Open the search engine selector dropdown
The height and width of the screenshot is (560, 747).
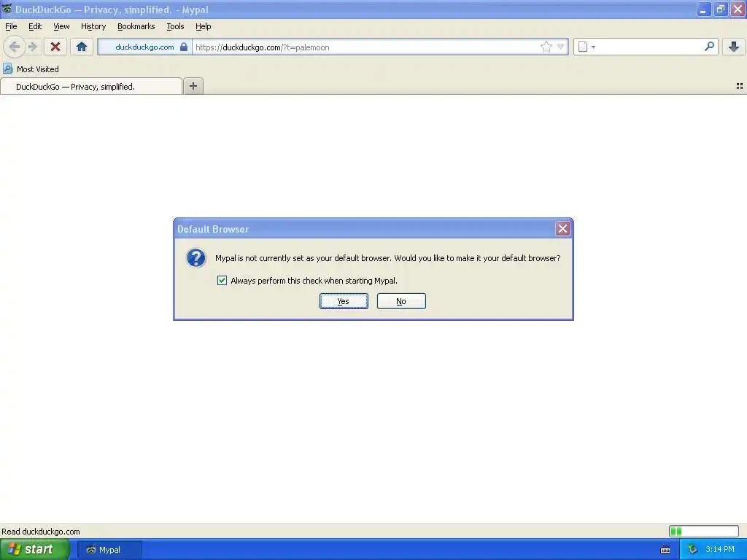(x=587, y=47)
